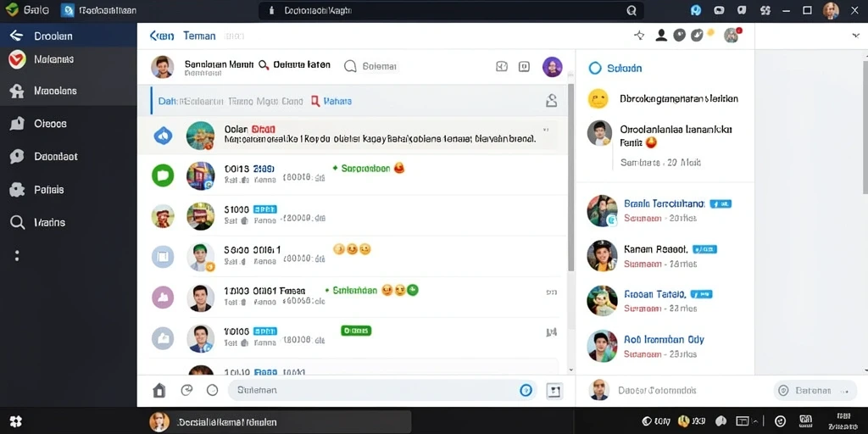Toggle the green circle on the second chat row

coord(163,175)
